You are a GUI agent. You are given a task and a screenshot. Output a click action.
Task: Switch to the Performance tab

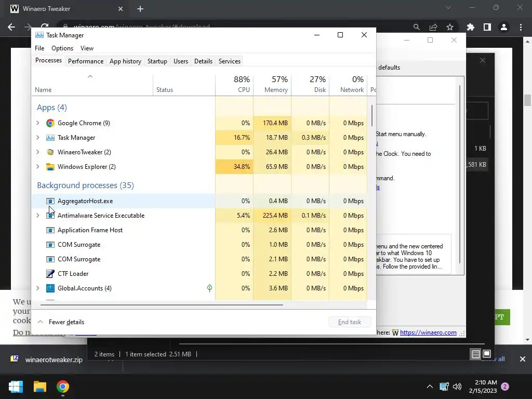pos(86,61)
